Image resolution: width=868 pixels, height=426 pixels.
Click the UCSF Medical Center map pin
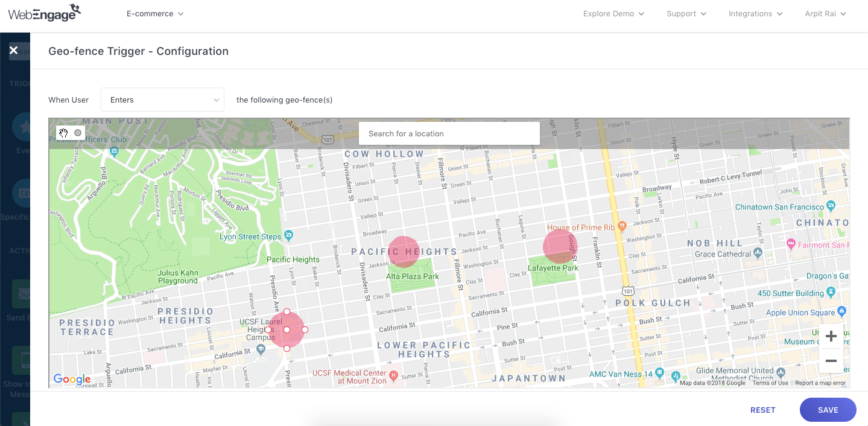[393, 376]
